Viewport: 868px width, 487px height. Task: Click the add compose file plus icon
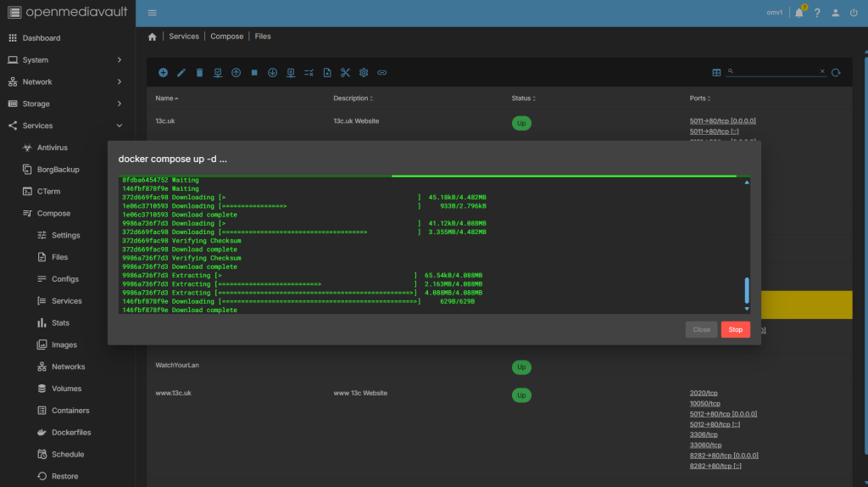163,73
